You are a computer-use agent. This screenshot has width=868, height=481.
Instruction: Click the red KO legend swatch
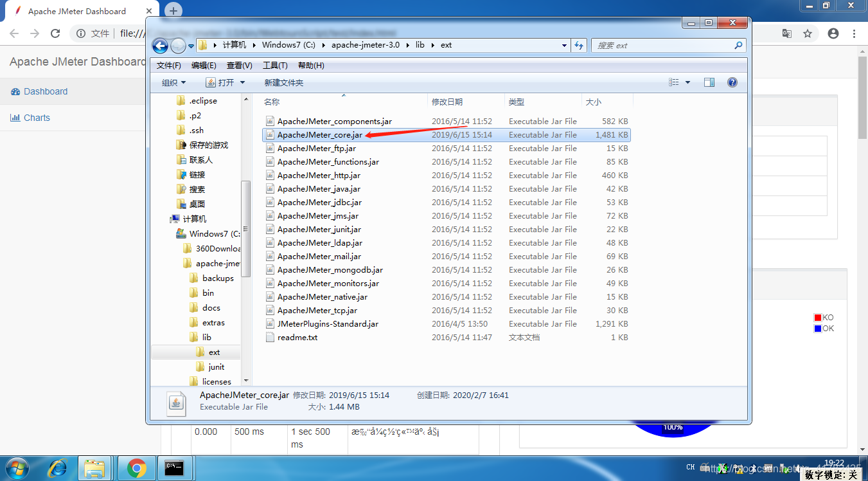pyautogui.click(x=818, y=318)
